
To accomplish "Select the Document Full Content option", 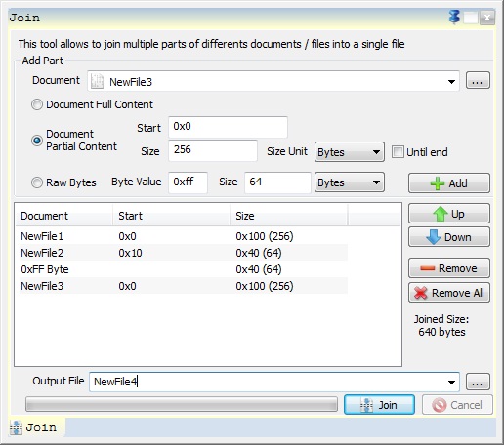I will (x=37, y=104).
